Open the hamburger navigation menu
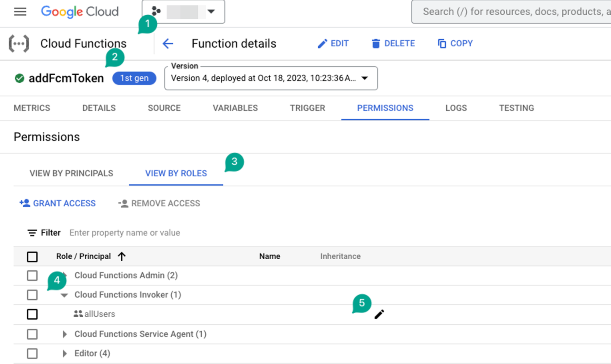Screen dimensions: 611x364 point(20,12)
